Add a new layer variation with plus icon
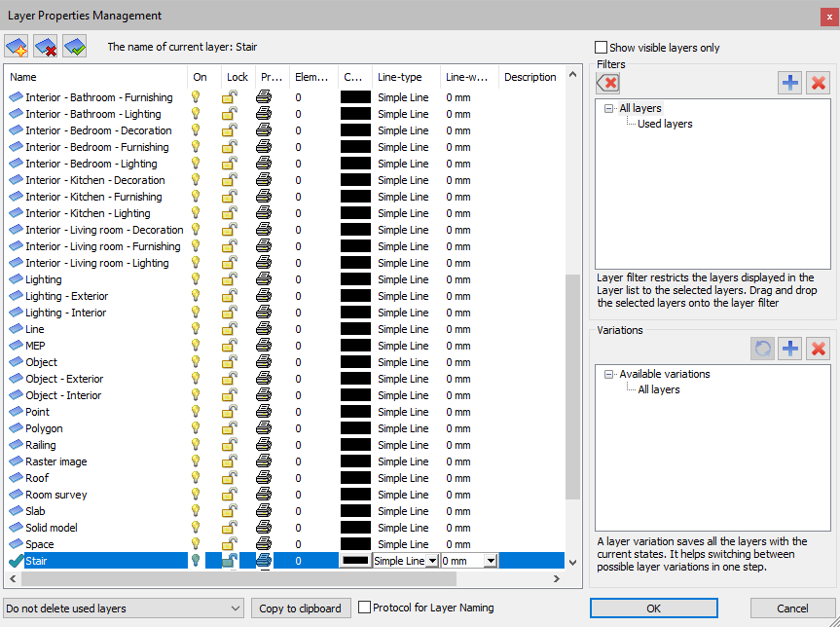This screenshot has height=627, width=840. pos(790,348)
